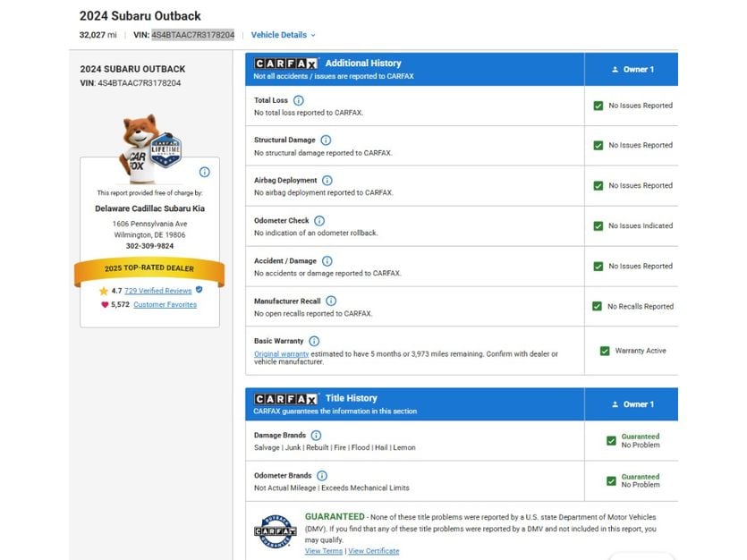747x560 pixels.
Task: Click Odometer Brands info icon
Action: tap(322, 476)
